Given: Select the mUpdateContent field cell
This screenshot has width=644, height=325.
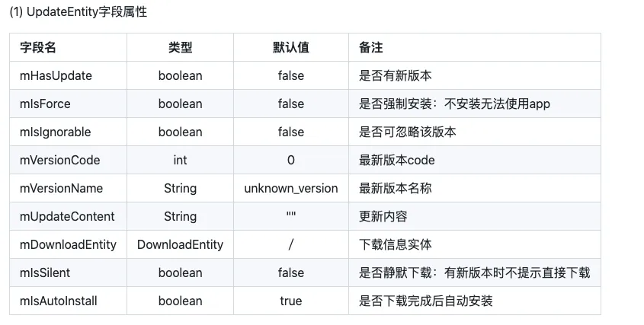Looking at the screenshot, I should (67, 216).
